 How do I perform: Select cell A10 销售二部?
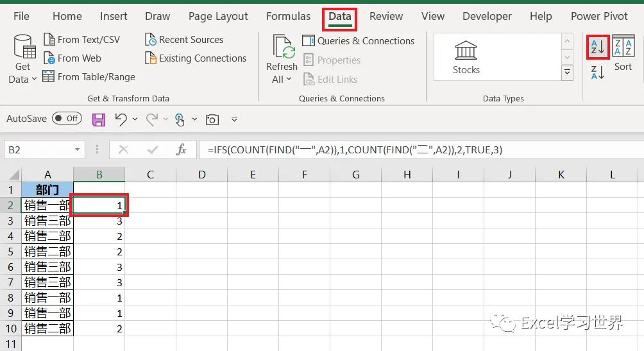(x=47, y=329)
